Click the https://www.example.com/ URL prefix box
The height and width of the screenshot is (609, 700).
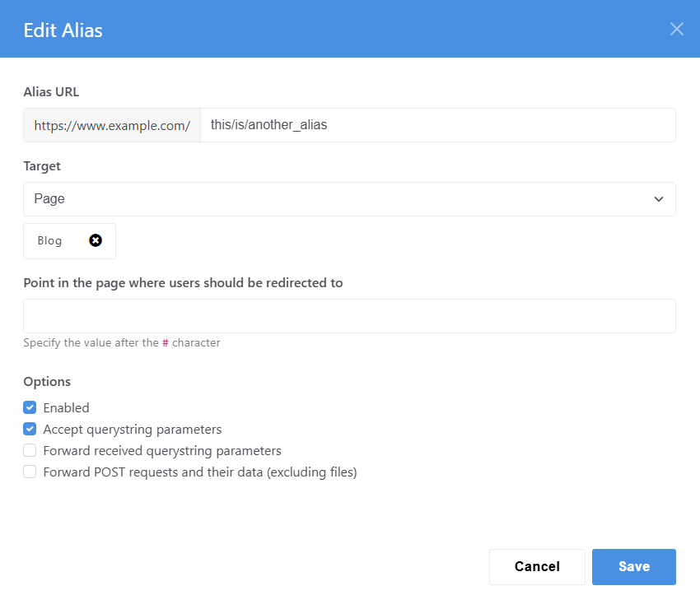112,125
